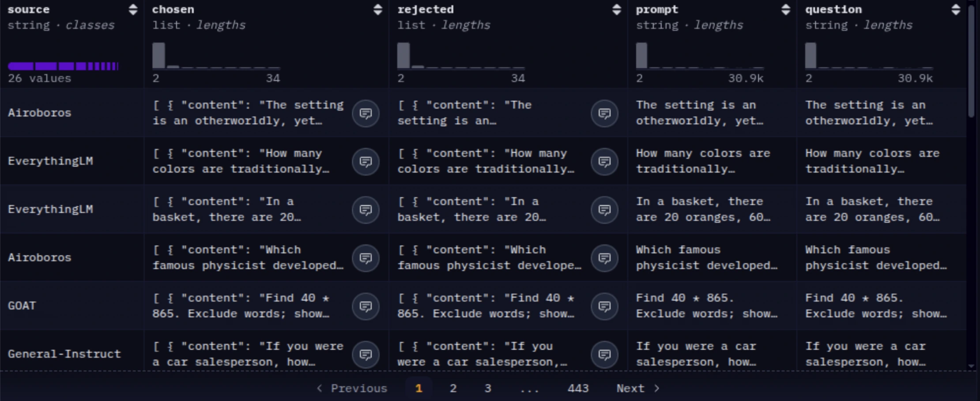This screenshot has height=401, width=980.
Task: Sort by the question column
Action: pos(956,10)
